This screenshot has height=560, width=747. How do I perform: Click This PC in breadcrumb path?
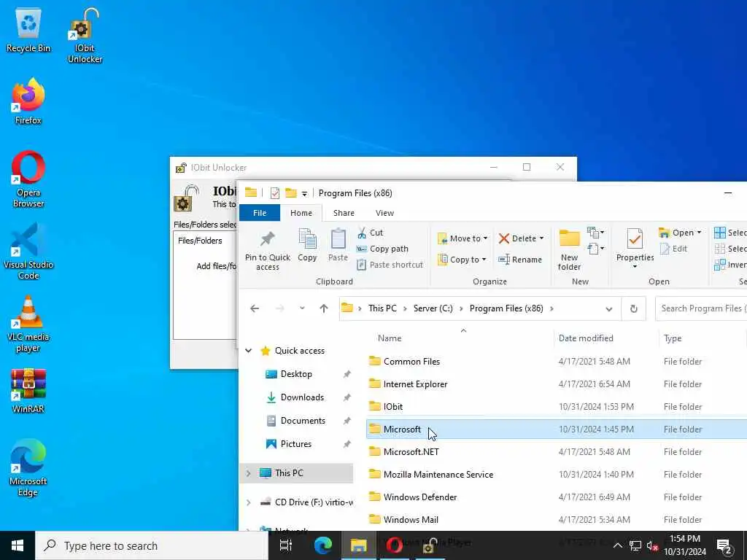pos(382,308)
